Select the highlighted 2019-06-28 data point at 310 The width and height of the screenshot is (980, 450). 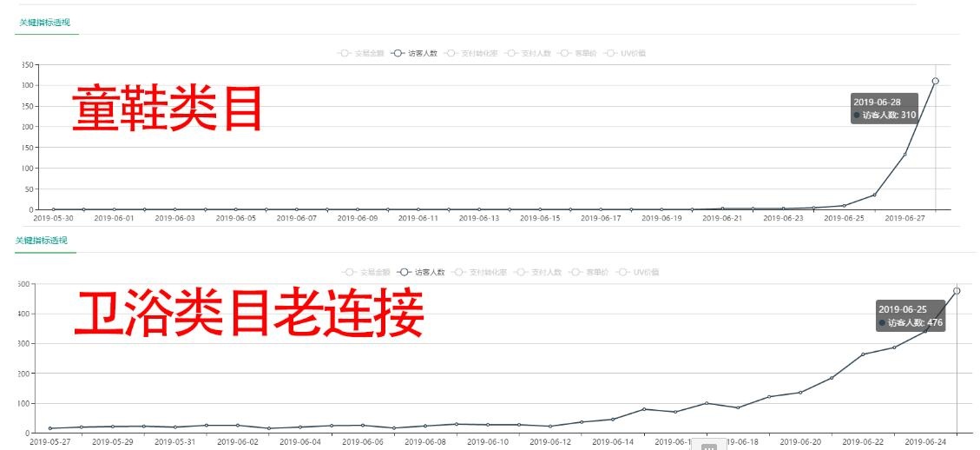(935, 81)
